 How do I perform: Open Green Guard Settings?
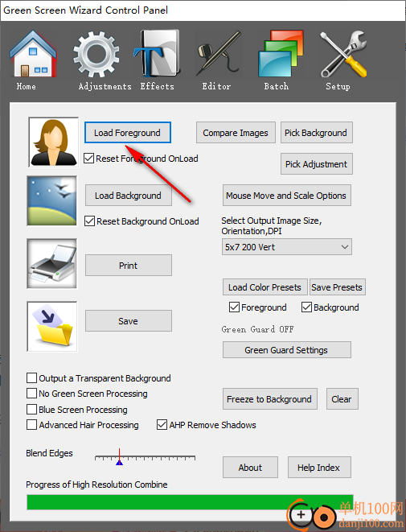[287, 350]
